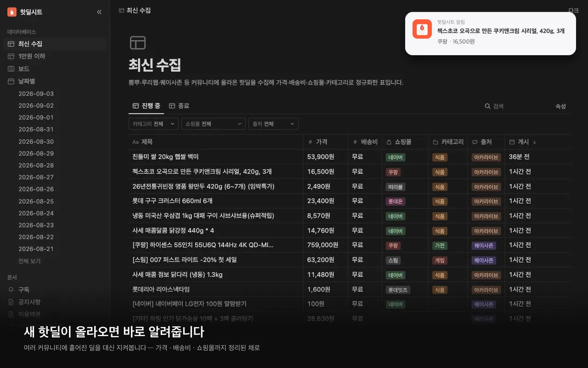Click the 최신 수집 breadcrumb in top bar
The image size is (588, 368).
click(135, 10)
